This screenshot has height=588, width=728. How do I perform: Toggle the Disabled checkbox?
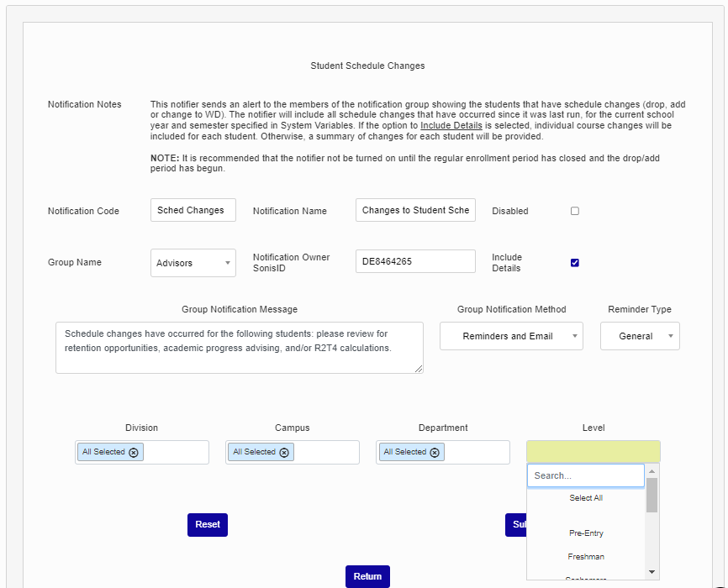point(575,211)
